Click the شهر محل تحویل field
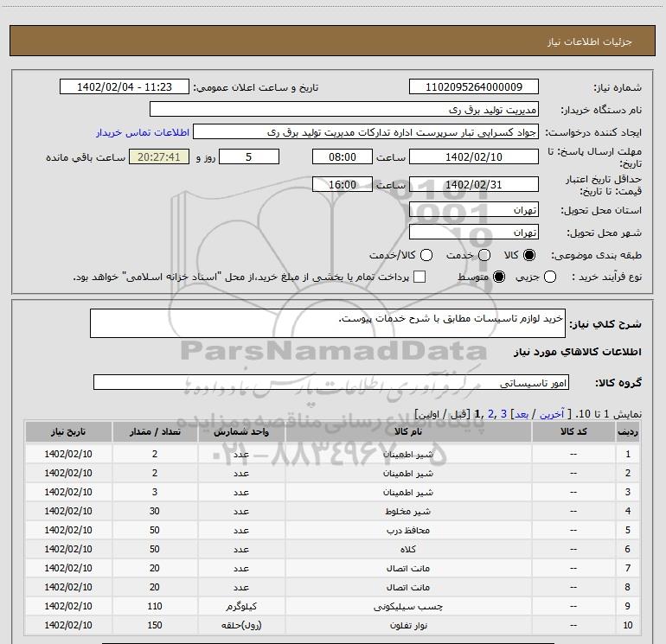This screenshot has width=666, height=644. coord(474,233)
